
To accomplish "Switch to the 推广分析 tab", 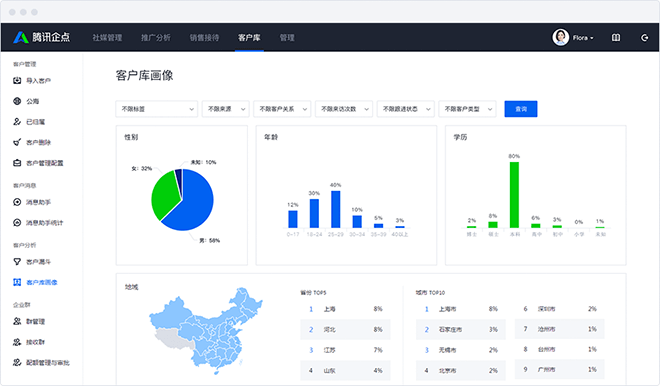I will click(156, 38).
